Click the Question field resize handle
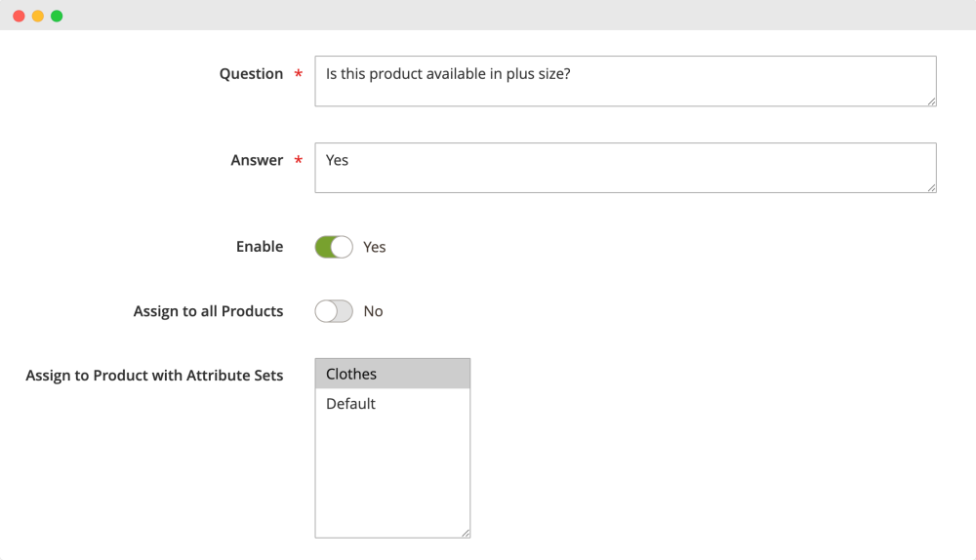976x560 pixels. click(931, 101)
